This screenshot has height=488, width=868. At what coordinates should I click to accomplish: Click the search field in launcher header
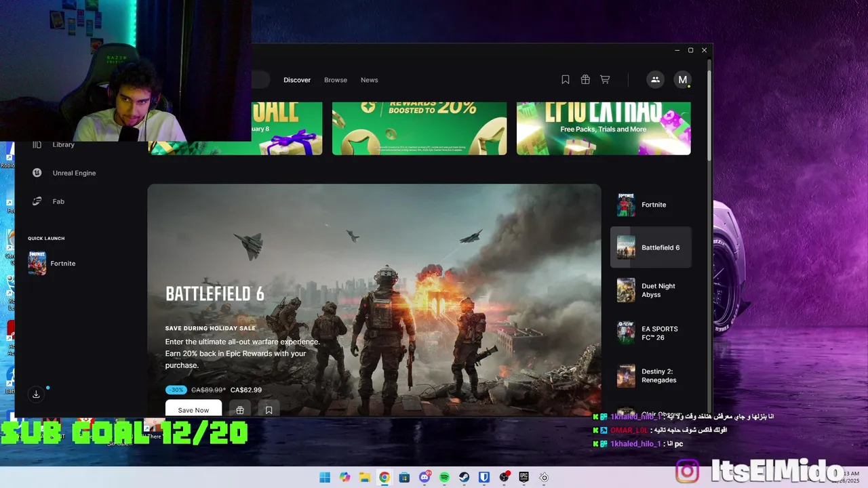[260, 80]
